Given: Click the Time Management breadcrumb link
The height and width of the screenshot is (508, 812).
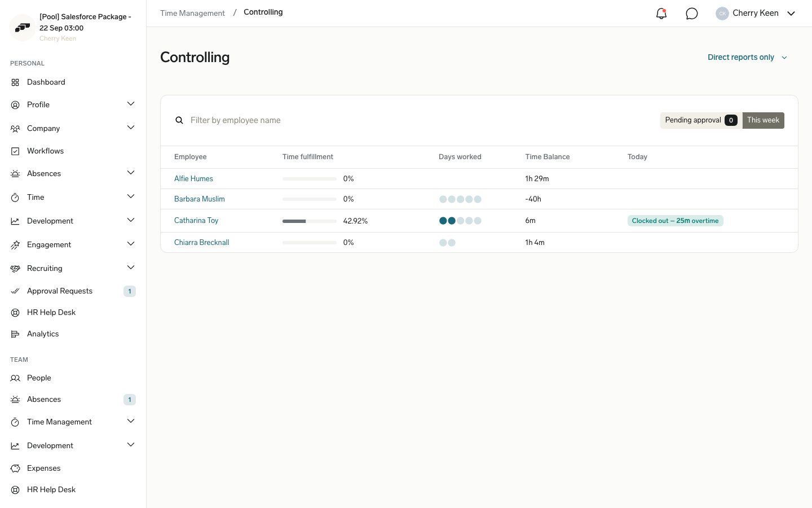Looking at the screenshot, I should click(192, 13).
